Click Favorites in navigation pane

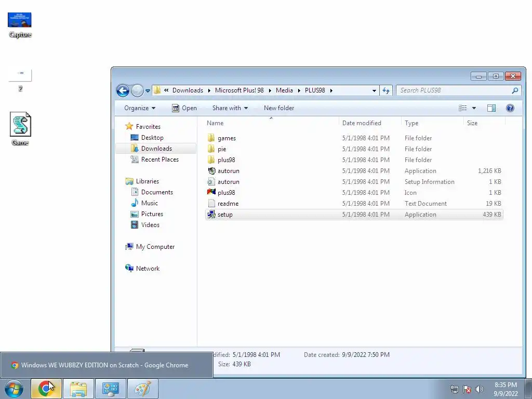coord(148,127)
